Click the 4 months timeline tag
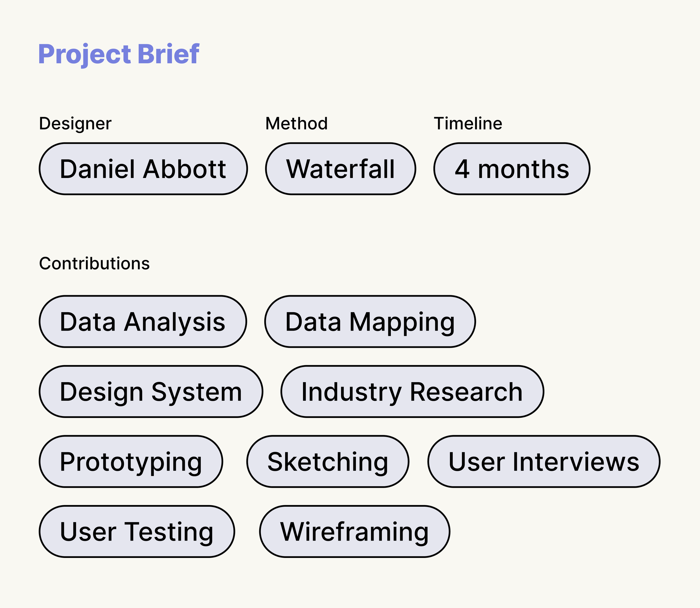Viewport: 700px width, 608px height. [512, 169]
